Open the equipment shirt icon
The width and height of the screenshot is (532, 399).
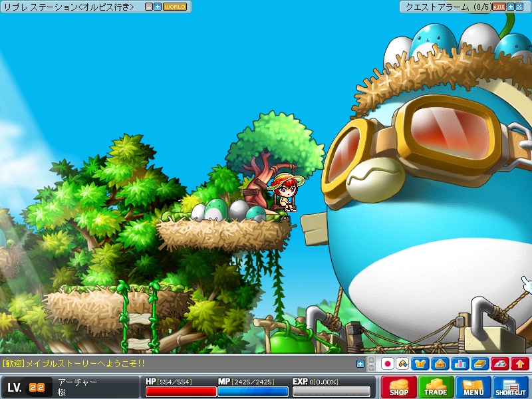point(420,364)
